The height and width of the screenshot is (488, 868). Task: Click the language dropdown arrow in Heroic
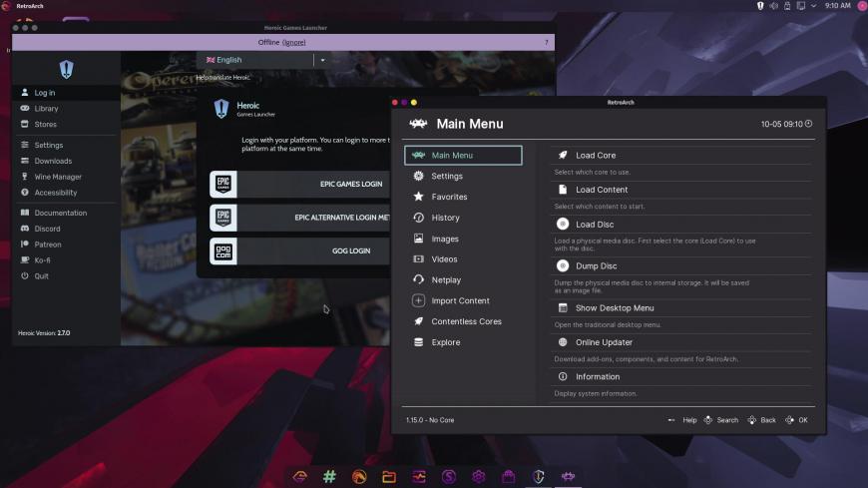[322, 60]
